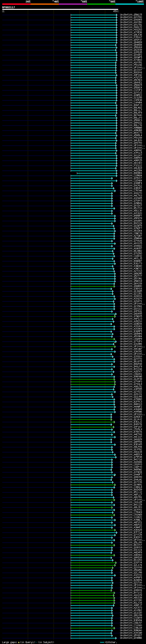Image resolution: width=146 pixels, height=644 pixels.
Task: Select the UniRef100_C7R7A8 label
Action: click(131, 191)
